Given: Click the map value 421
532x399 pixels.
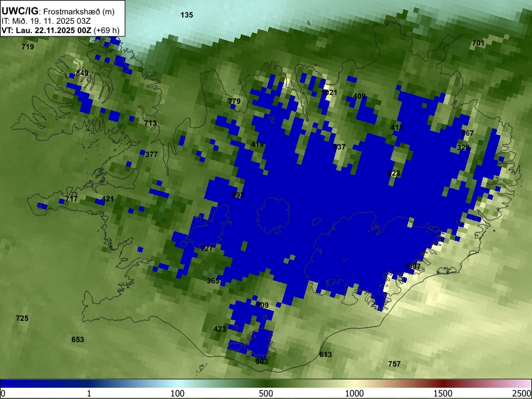Looking at the screenshot, I should [x=108, y=199].
